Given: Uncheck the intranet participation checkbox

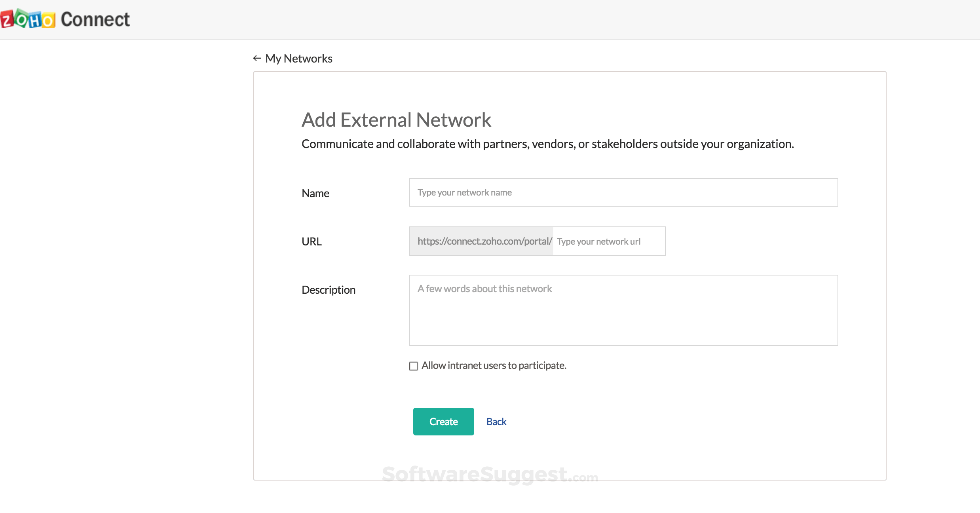Looking at the screenshot, I should [413, 366].
